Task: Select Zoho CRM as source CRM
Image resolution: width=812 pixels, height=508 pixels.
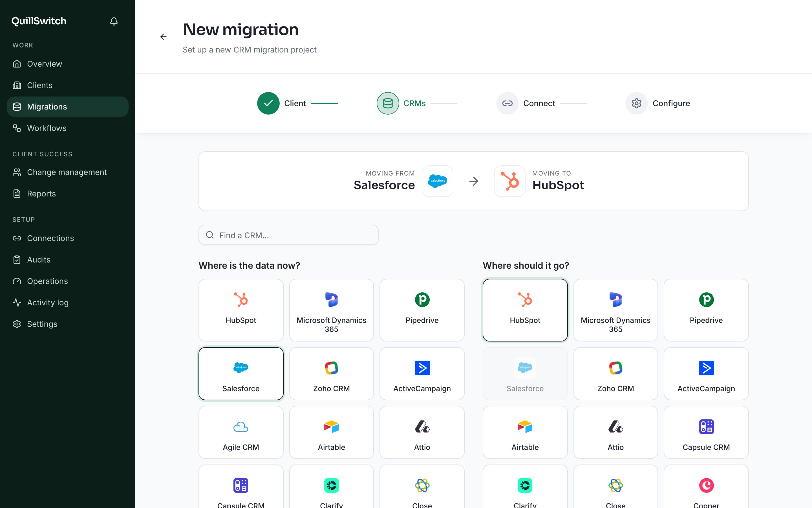Action: click(x=332, y=374)
